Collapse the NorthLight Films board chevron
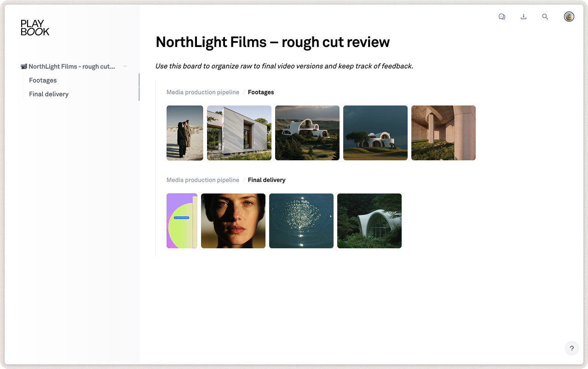 pyautogui.click(x=125, y=66)
